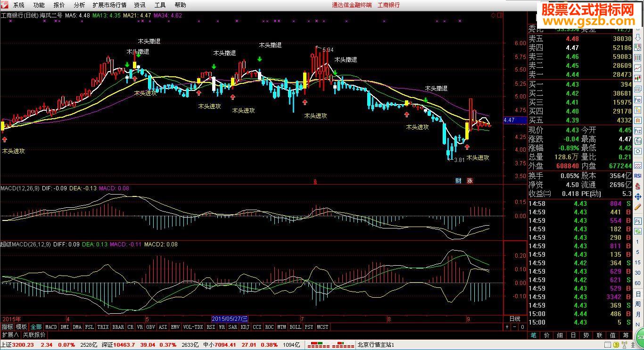Click the 2015/05/27 date marker on timeline

coord(230,319)
